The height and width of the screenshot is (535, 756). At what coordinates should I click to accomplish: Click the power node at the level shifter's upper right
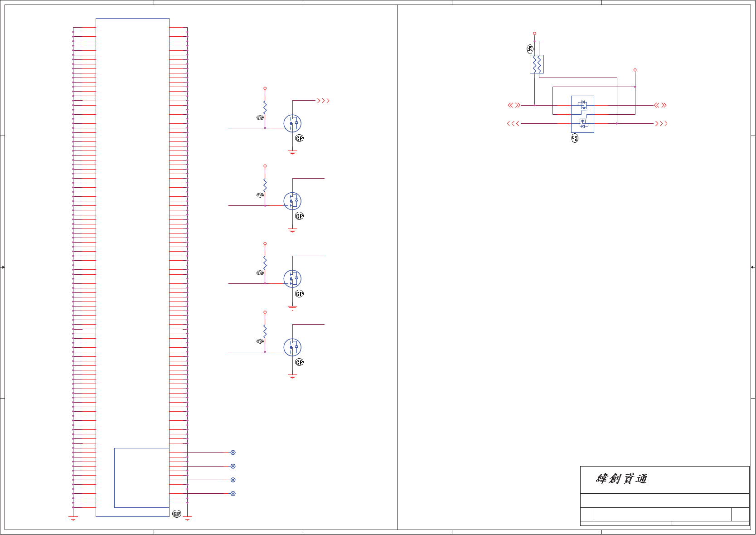(x=635, y=70)
